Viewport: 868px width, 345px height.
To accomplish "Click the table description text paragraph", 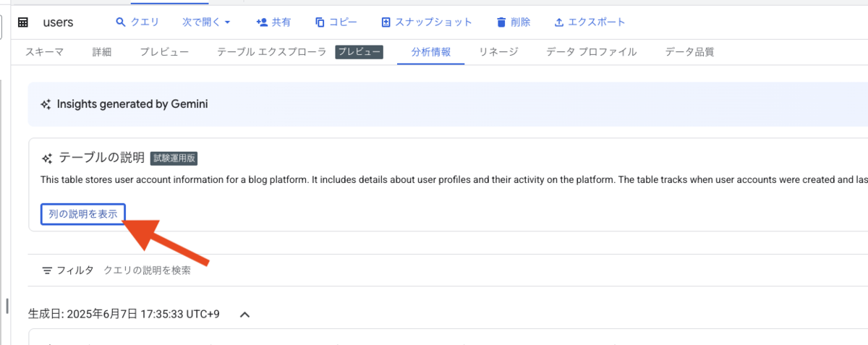I will click(x=454, y=179).
